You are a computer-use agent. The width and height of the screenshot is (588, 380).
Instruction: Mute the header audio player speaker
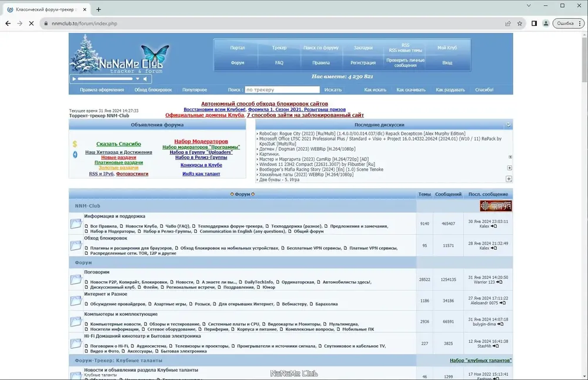[145, 79]
